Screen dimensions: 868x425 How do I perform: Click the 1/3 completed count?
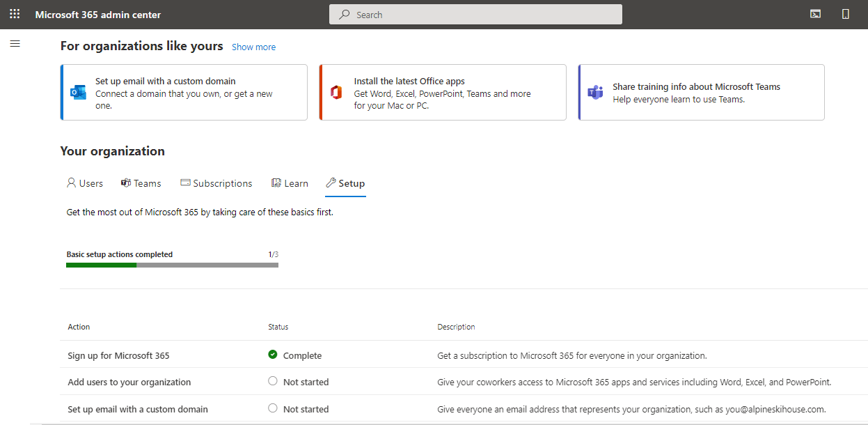[x=274, y=254]
